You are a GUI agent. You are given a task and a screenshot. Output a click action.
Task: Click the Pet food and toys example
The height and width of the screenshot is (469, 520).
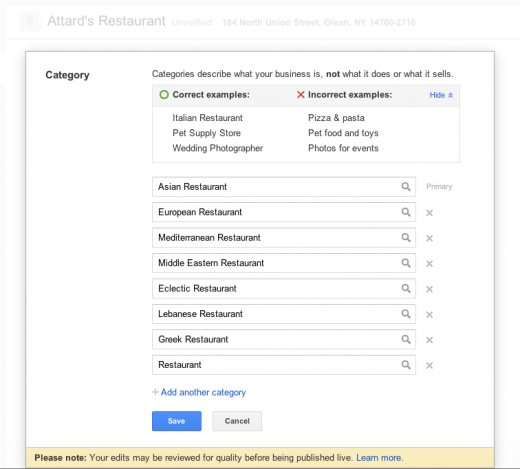tap(343, 133)
